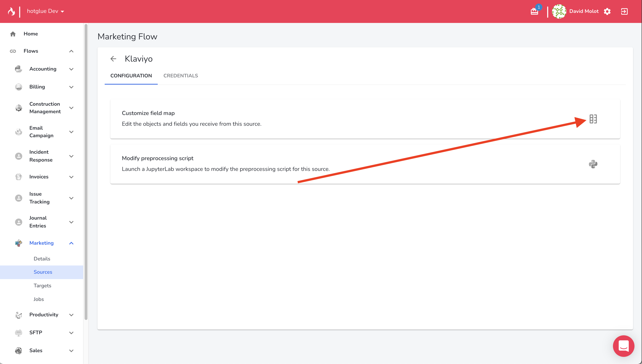642x364 pixels.
Task: Expand the Issue Tracking chevron
Action: [x=71, y=198]
